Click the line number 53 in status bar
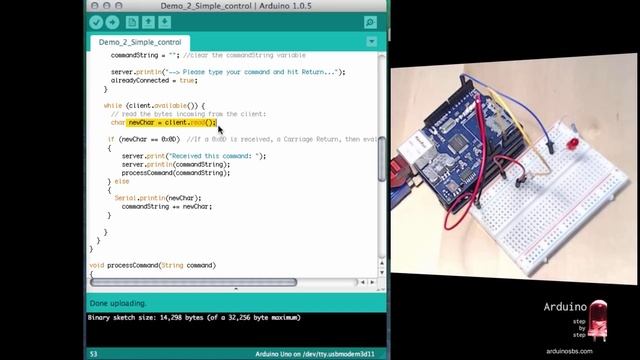 coord(93,354)
